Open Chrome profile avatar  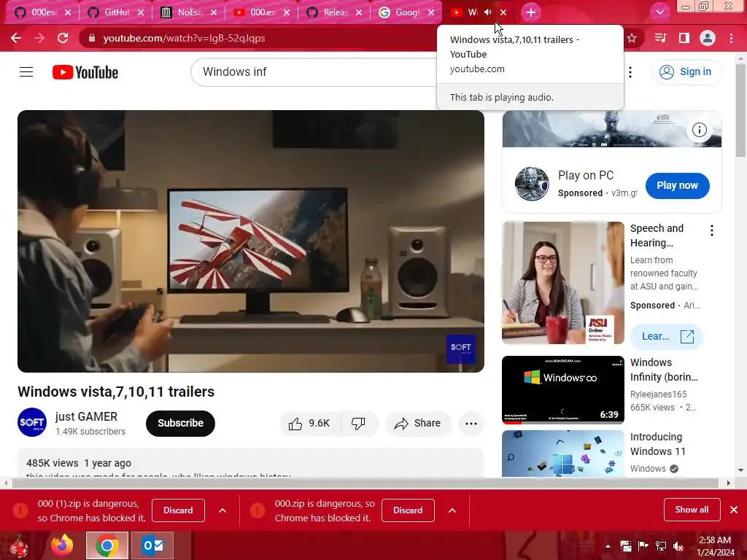[708, 38]
